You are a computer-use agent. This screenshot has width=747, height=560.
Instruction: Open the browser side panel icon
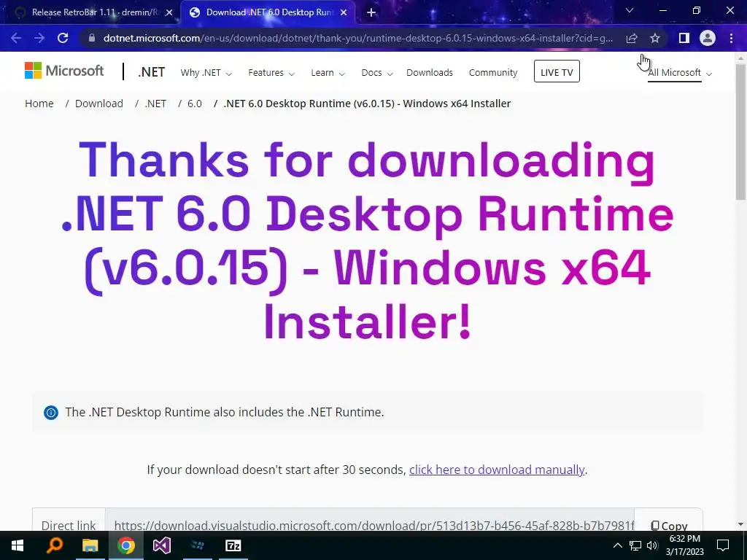point(684,38)
